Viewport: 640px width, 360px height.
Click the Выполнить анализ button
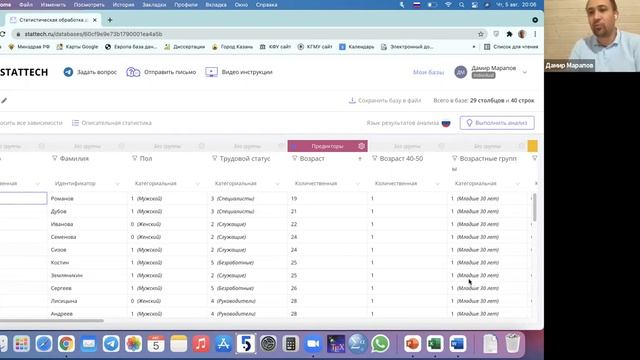click(x=497, y=123)
